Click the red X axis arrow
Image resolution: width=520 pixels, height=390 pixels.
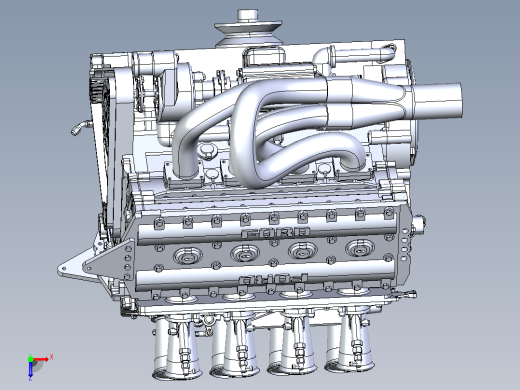[x=41, y=359]
